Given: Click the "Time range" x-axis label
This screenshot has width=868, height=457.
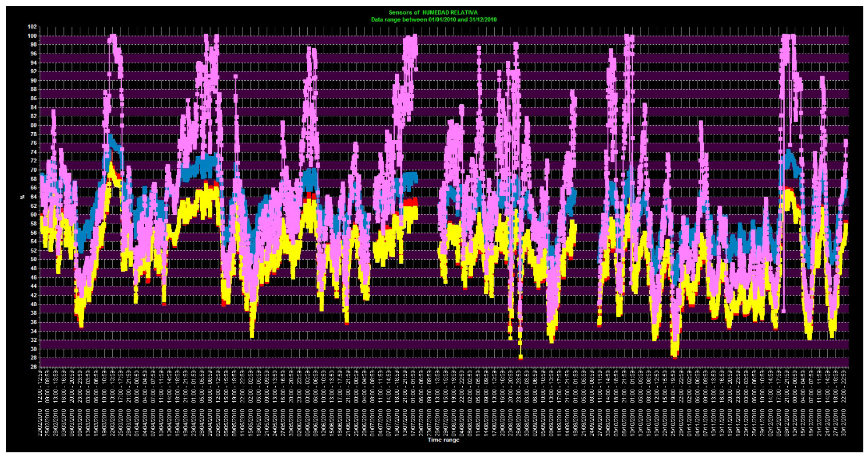Looking at the screenshot, I should [443, 440].
